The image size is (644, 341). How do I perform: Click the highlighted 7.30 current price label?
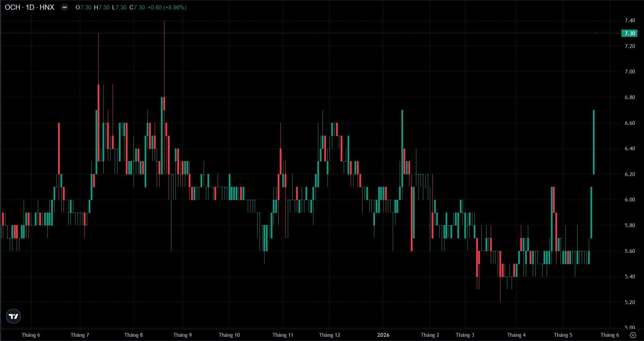click(630, 33)
